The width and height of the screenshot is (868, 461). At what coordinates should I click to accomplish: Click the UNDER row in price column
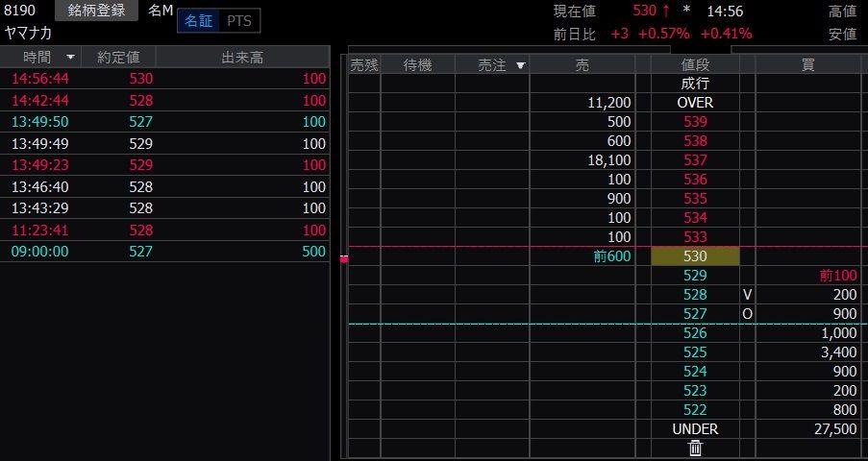(695, 429)
